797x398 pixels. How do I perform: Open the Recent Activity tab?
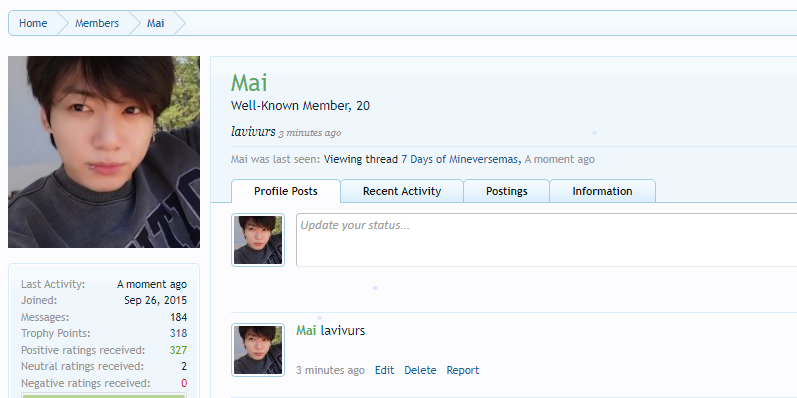pos(402,191)
